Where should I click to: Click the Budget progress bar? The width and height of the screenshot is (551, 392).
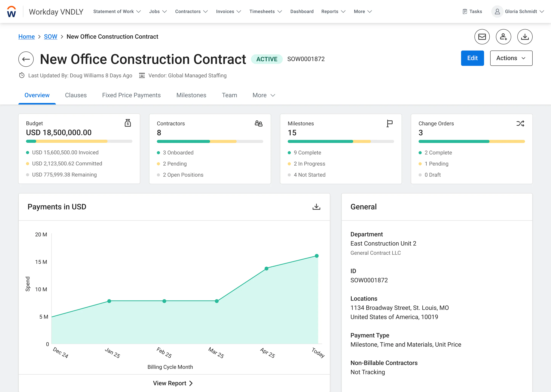coord(79,141)
